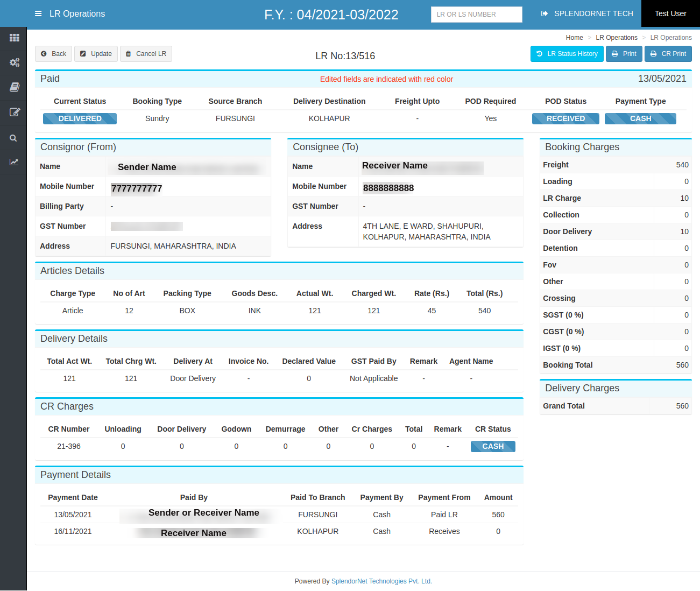
Task: Open the chart reports sidebar icon
Action: 14,161
